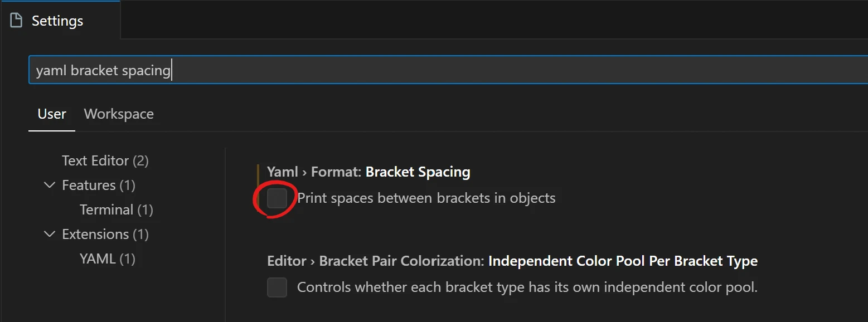Open Terminal (1) settings category
The height and width of the screenshot is (322, 868).
point(116,210)
